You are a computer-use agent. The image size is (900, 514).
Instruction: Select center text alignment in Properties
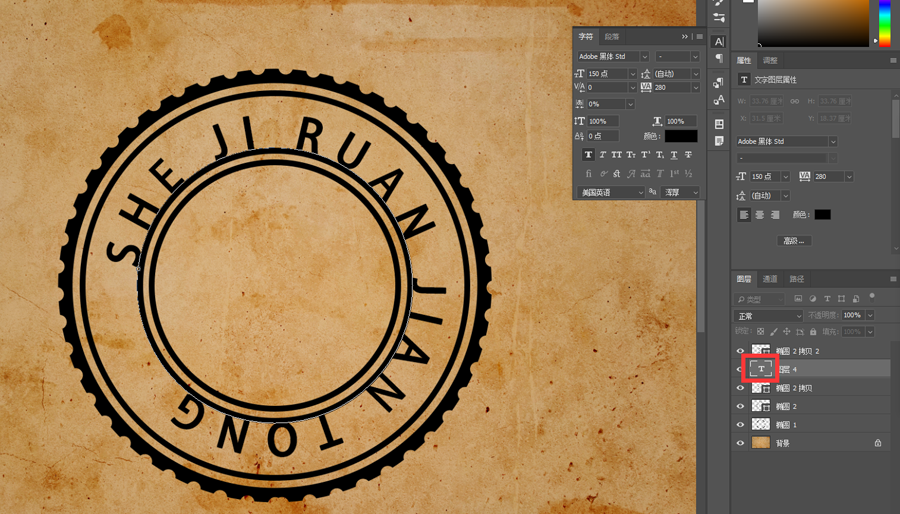pos(759,215)
